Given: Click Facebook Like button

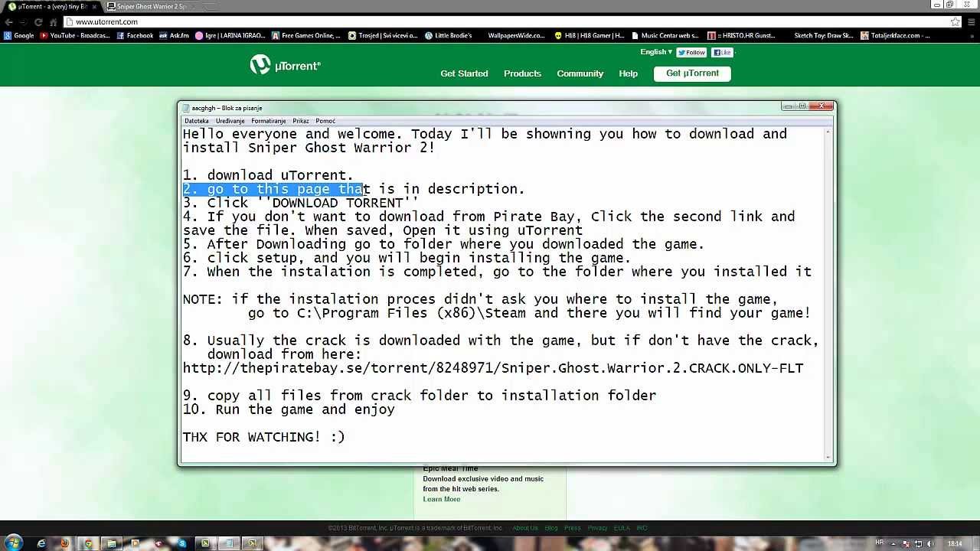Looking at the screenshot, I should pos(723,52).
